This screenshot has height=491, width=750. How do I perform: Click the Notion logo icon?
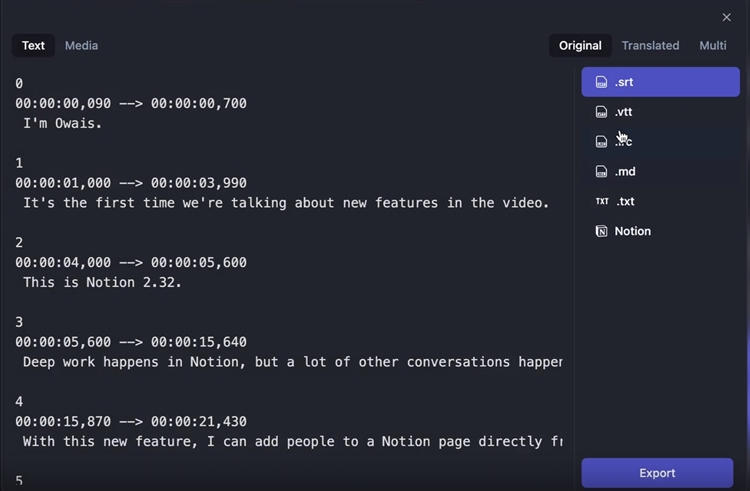click(601, 231)
